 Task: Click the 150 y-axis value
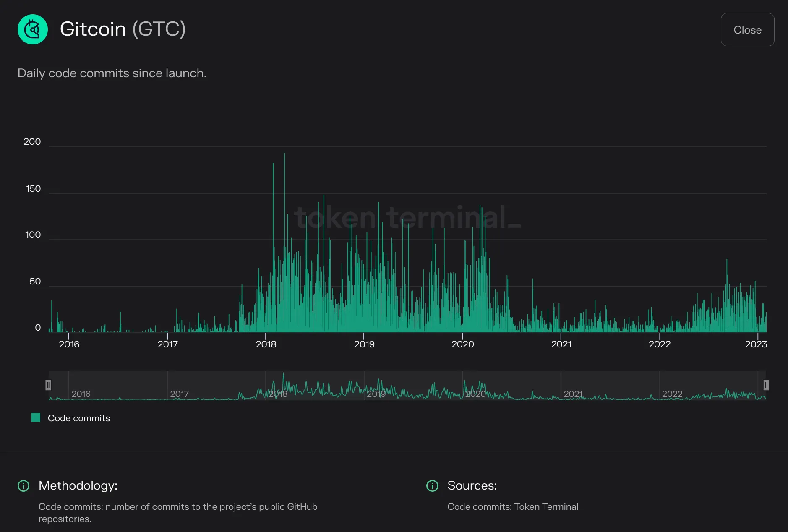click(x=34, y=189)
